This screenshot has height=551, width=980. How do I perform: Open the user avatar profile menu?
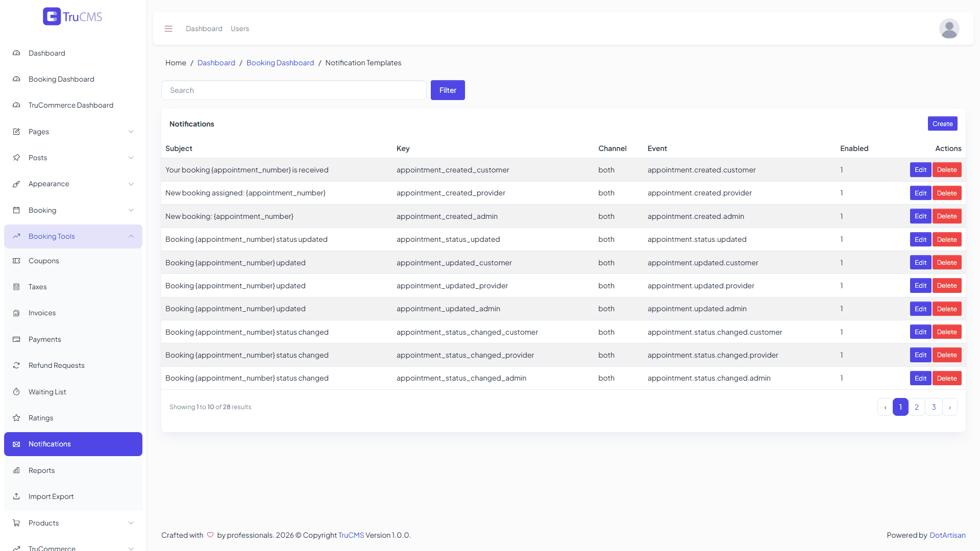click(x=949, y=29)
